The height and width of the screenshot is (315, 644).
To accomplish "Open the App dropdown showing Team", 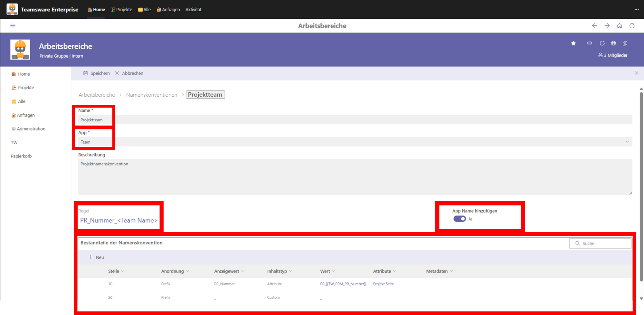I will 354,142.
